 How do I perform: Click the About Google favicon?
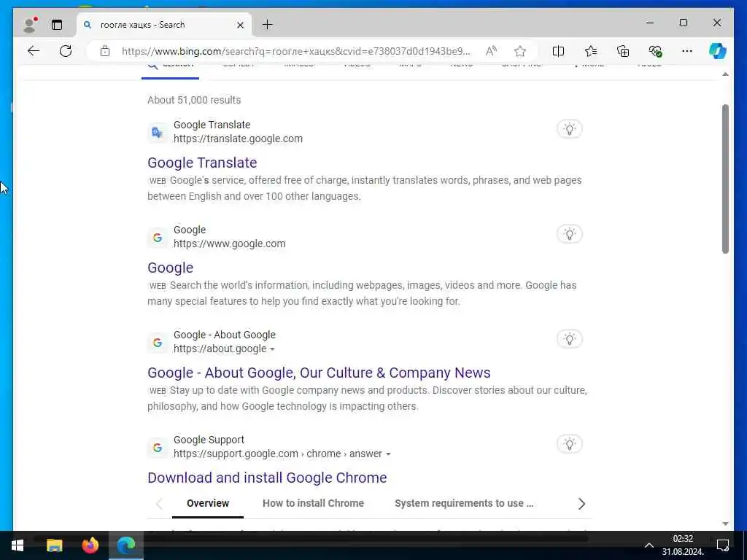coord(158,343)
